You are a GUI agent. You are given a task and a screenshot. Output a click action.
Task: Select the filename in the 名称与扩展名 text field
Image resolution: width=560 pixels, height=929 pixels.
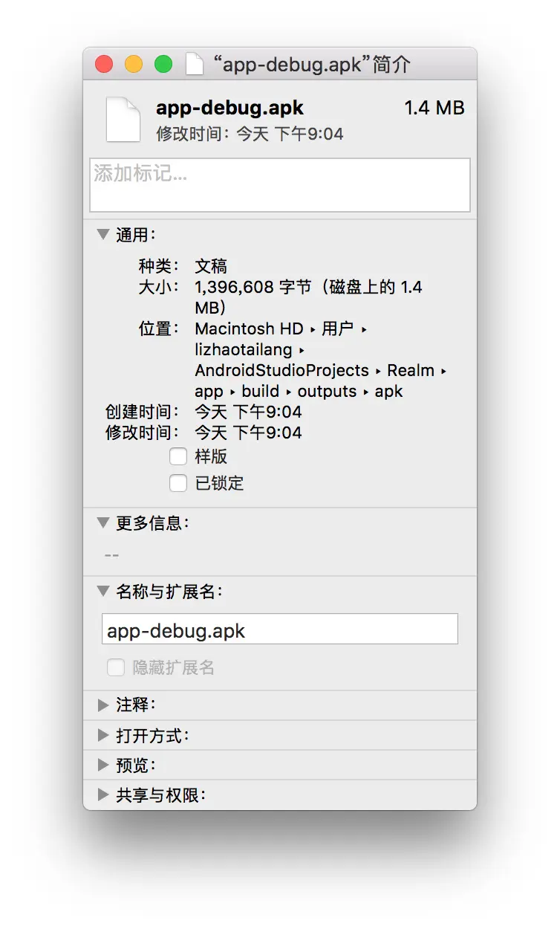[x=280, y=628]
